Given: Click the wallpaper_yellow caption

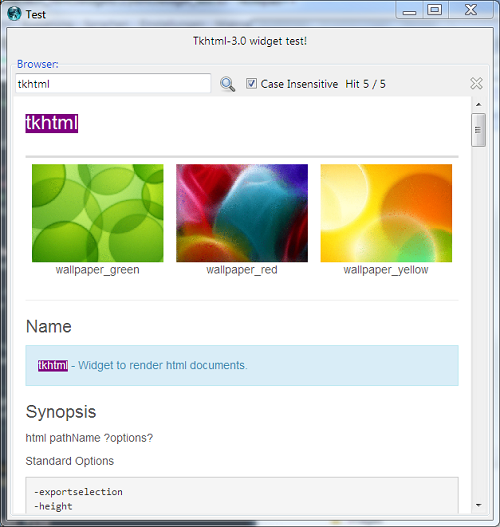Looking at the screenshot, I should coord(386,270).
